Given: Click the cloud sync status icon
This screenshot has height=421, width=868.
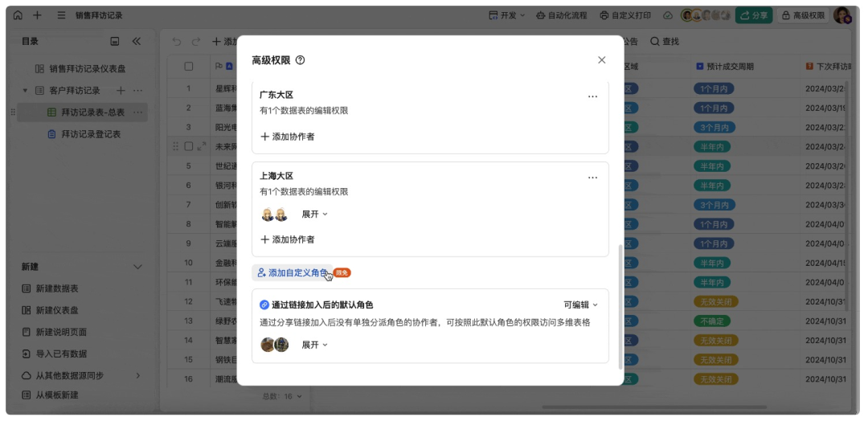Looking at the screenshot, I should (668, 15).
